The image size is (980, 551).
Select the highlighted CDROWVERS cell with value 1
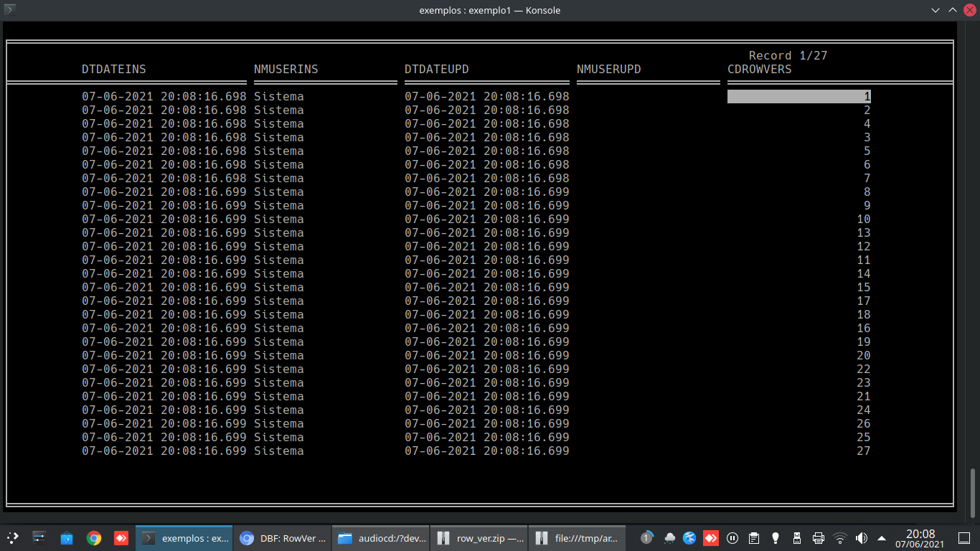coord(799,96)
